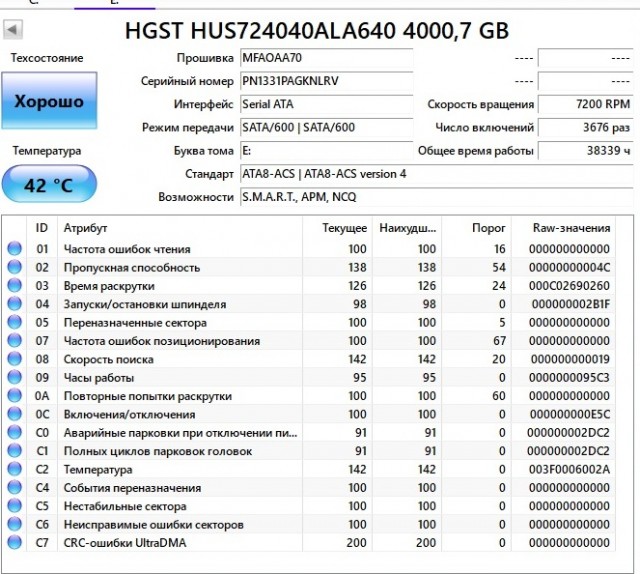This screenshot has height=574, width=640.
Task: Click status circle for attribute C5
Action: pos(15,506)
